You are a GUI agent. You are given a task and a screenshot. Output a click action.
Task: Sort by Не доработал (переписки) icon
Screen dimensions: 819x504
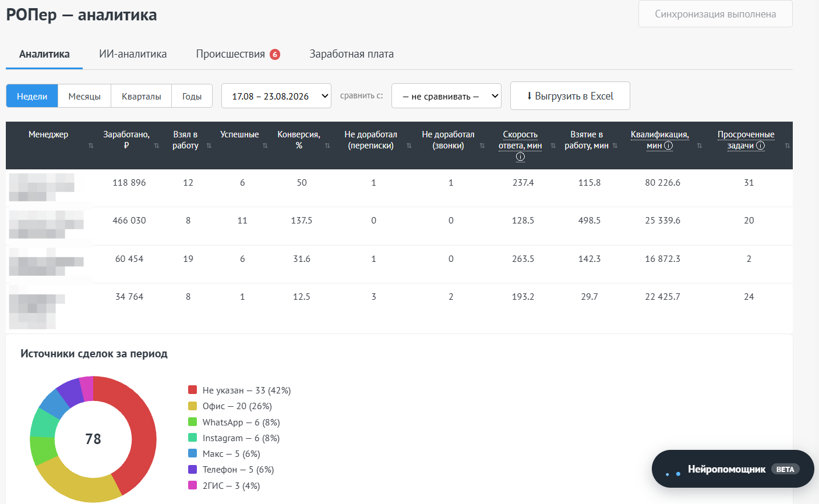pos(409,145)
